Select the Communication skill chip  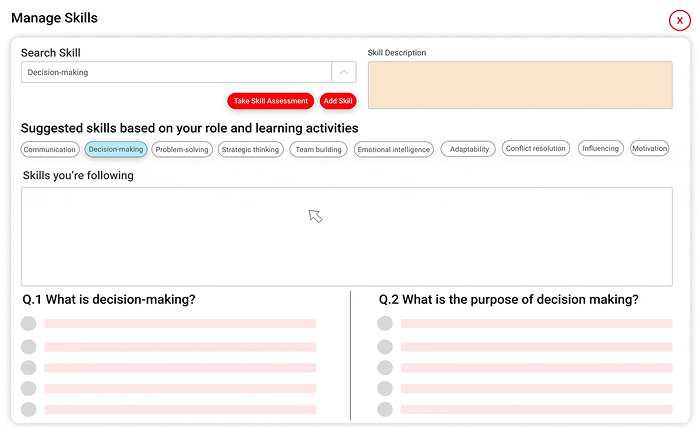coord(50,149)
